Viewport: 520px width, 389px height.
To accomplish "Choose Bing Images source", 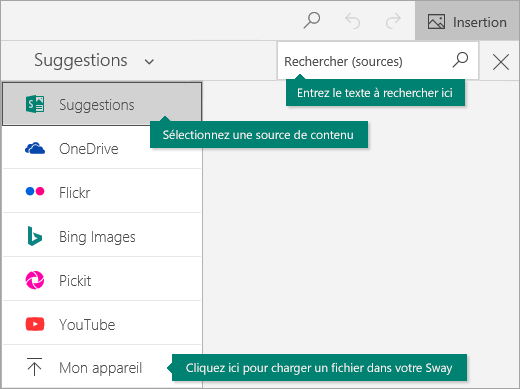I will pyautogui.click(x=102, y=236).
